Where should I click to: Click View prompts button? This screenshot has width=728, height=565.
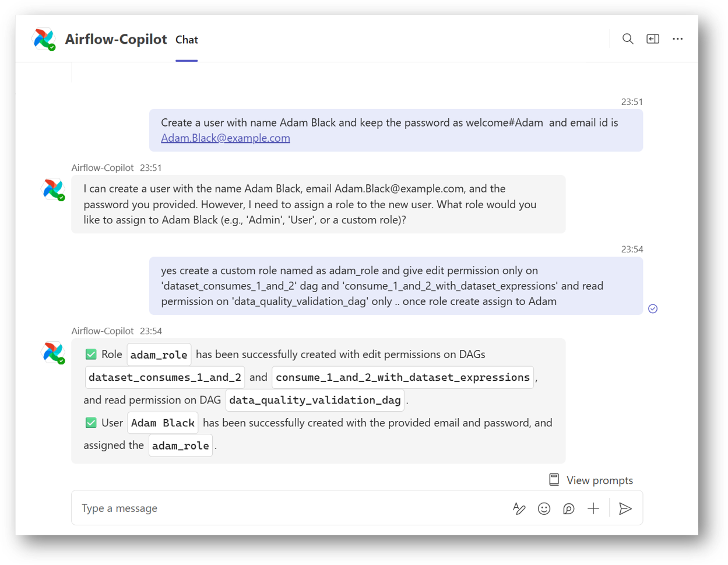click(591, 480)
